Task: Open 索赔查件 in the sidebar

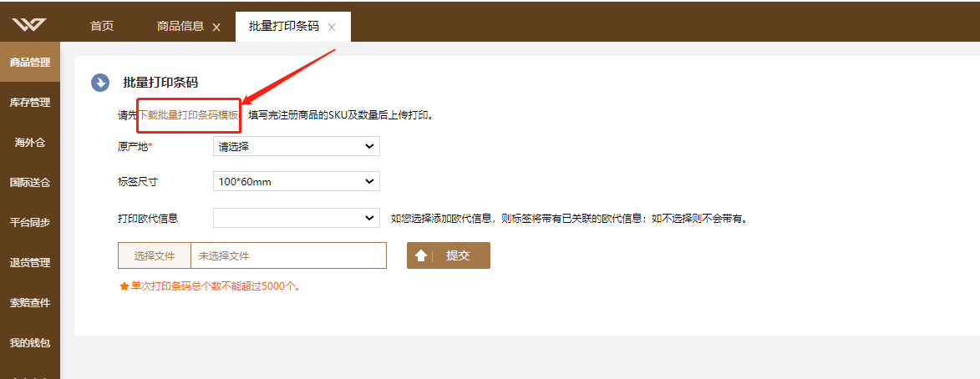Action: pos(30,303)
